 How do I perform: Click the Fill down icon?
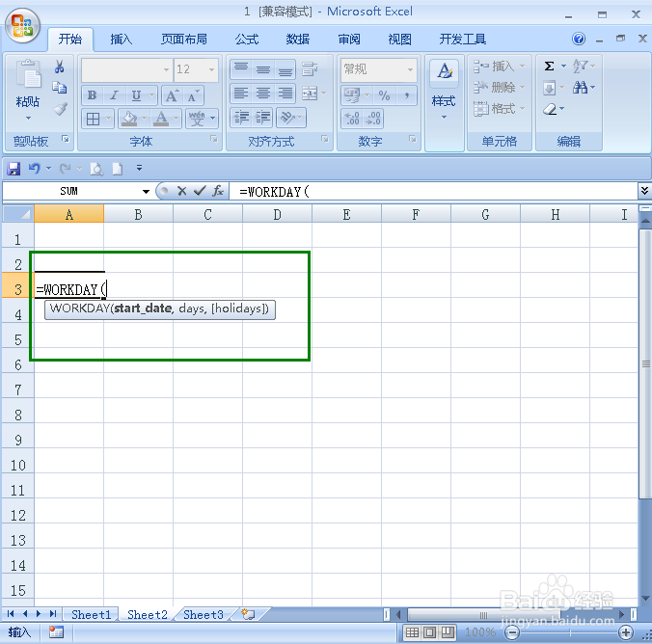(549, 88)
